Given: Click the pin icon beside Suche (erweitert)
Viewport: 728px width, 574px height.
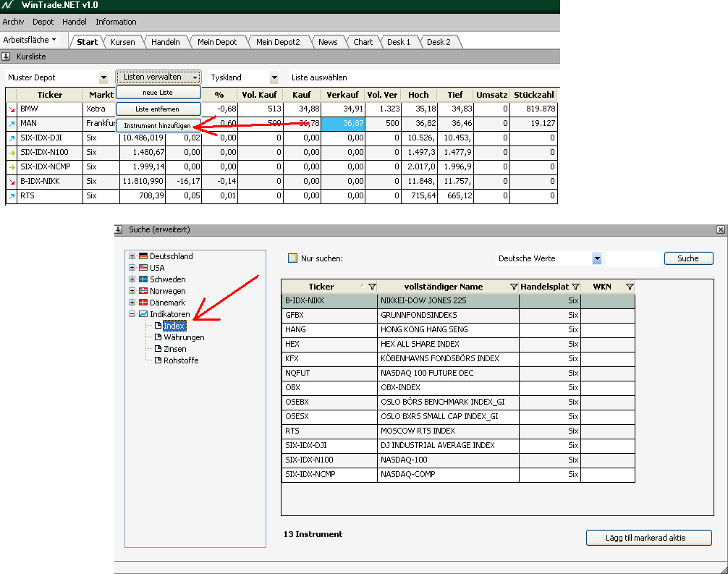Looking at the screenshot, I should click(x=119, y=229).
